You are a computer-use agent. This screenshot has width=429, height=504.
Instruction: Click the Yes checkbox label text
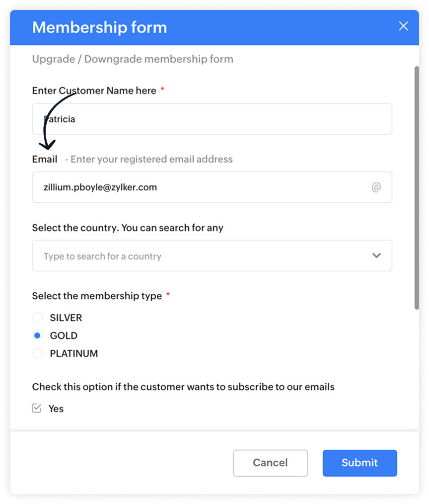click(x=56, y=409)
